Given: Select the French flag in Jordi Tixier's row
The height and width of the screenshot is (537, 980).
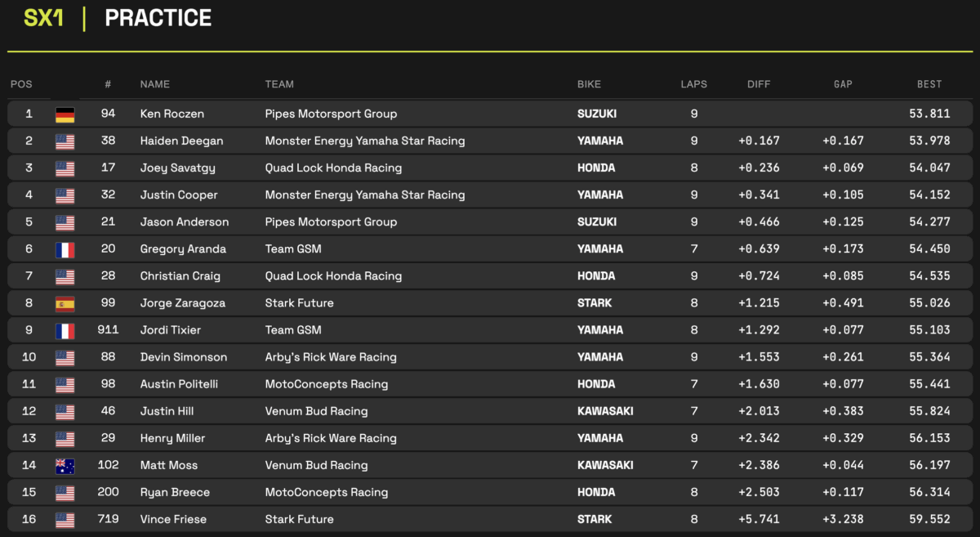Looking at the screenshot, I should point(65,330).
